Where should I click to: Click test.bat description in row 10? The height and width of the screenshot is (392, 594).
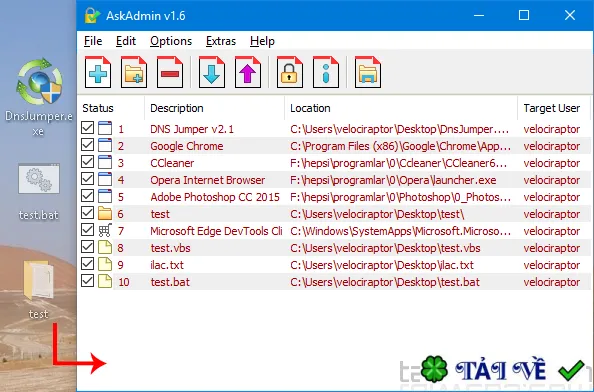[x=170, y=282]
